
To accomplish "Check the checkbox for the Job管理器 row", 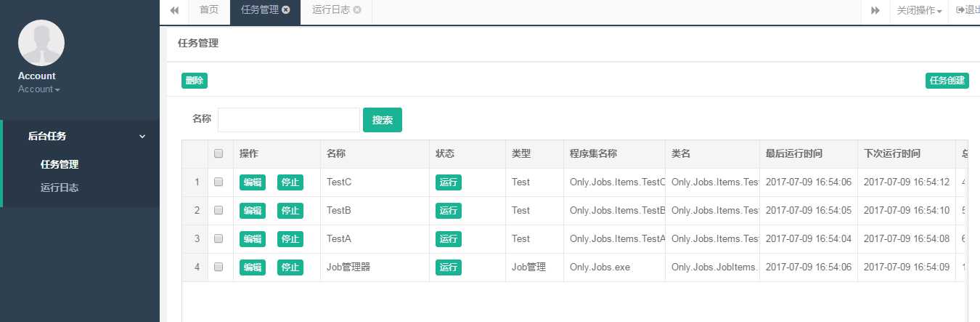I will pyautogui.click(x=219, y=267).
